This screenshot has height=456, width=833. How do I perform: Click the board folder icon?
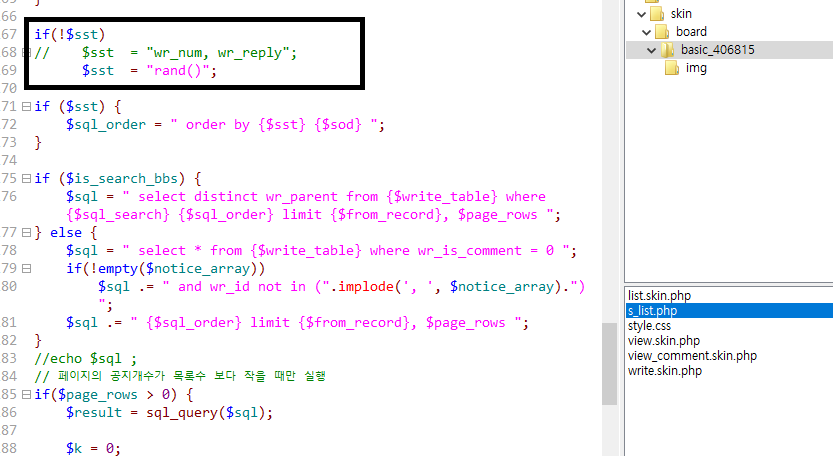662,32
